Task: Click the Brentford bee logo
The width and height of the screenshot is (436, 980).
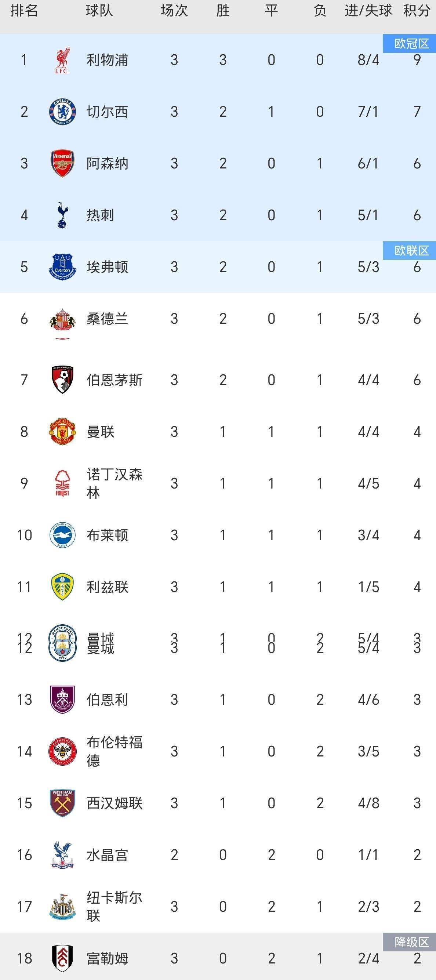Action: tap(62, 751)
